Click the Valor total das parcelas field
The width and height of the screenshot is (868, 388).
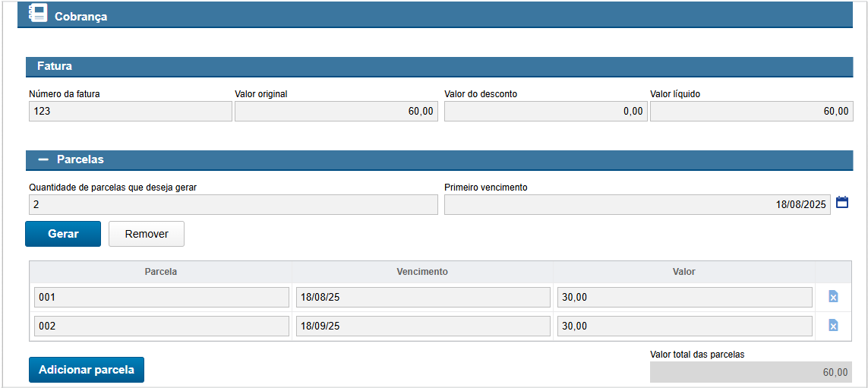coord(751,372)
